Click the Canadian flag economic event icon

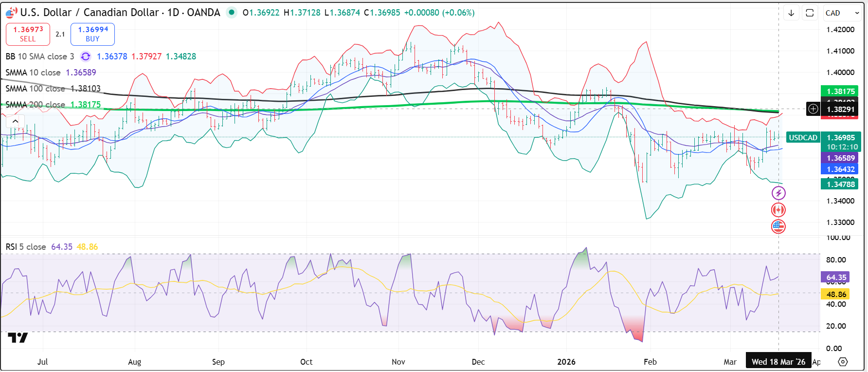(x=778, y=210)
